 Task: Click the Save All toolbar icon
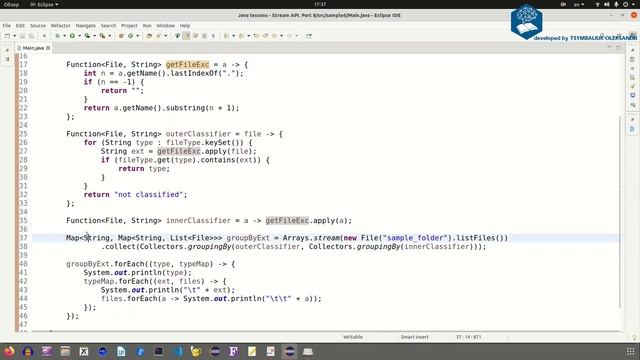[x=31, y=36]
